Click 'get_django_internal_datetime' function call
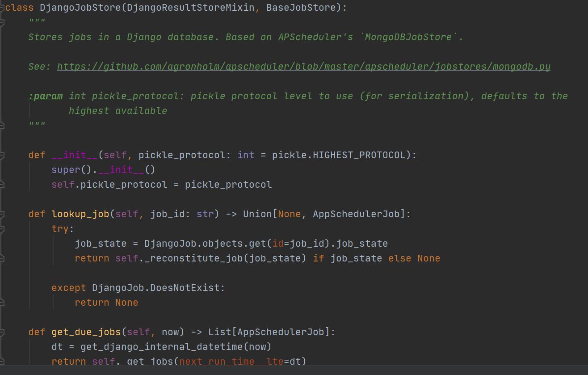Viewport: 588px width, 375px height. 162,347
